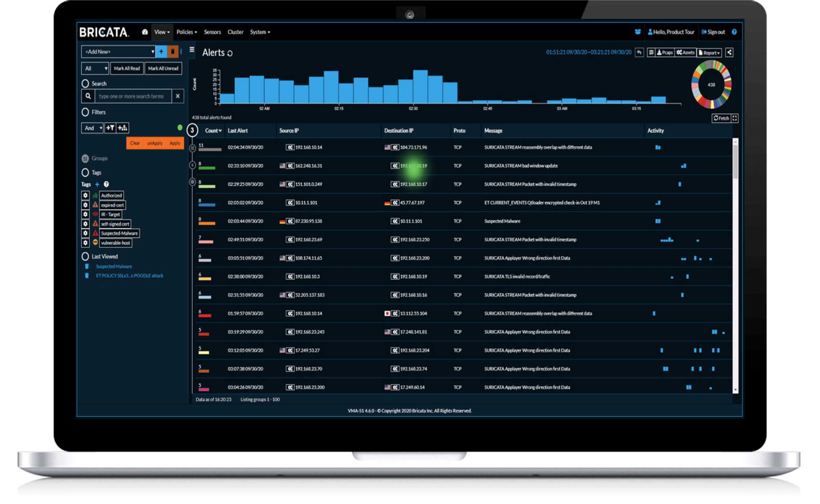Open the Suspected Malware saved link

point(113,266)
